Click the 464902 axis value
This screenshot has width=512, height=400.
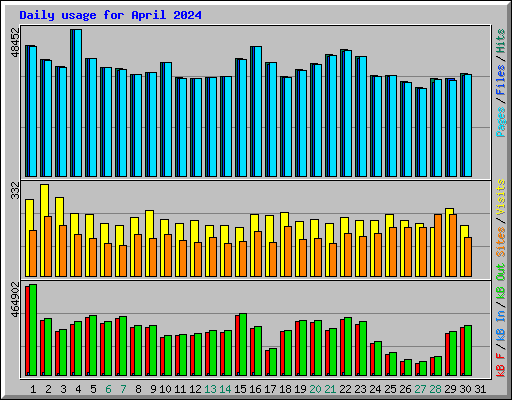pos(15,300)
